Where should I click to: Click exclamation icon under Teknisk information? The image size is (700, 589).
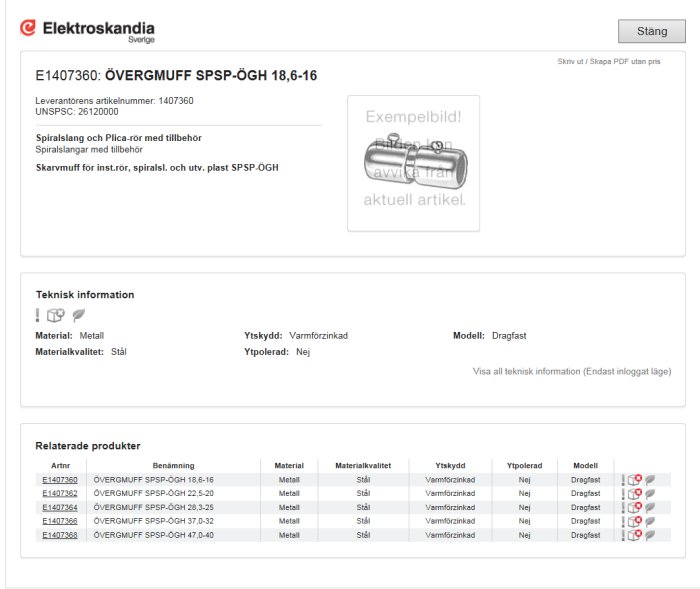pos(38,315)
